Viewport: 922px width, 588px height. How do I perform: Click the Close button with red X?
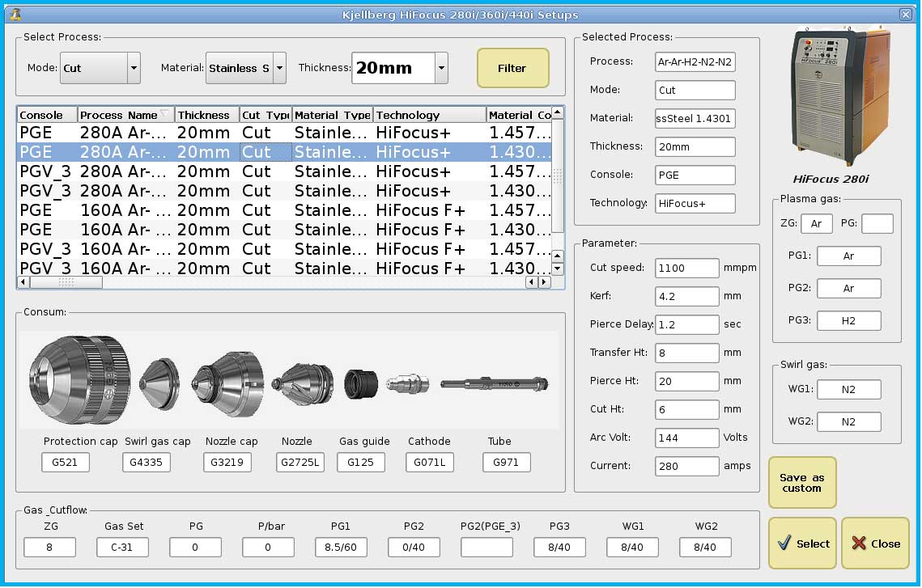[876, 544]
